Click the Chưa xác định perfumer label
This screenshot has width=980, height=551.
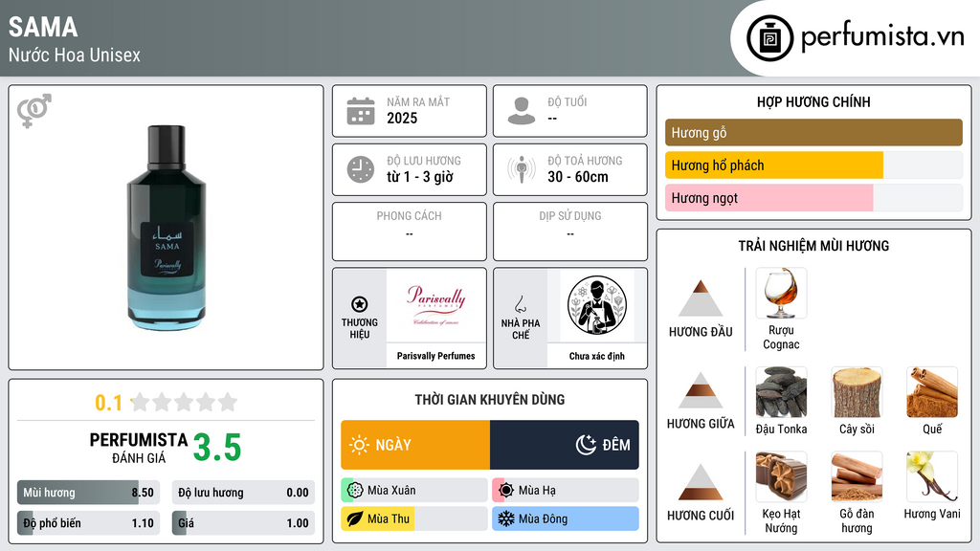597,356
